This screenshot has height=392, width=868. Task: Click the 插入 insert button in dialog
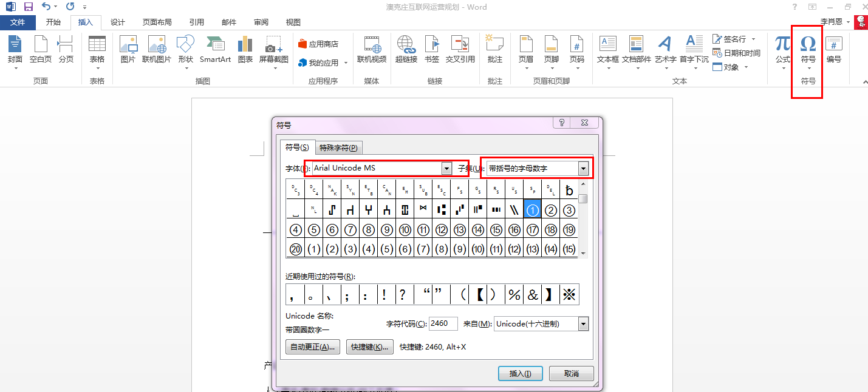(520, 373)
